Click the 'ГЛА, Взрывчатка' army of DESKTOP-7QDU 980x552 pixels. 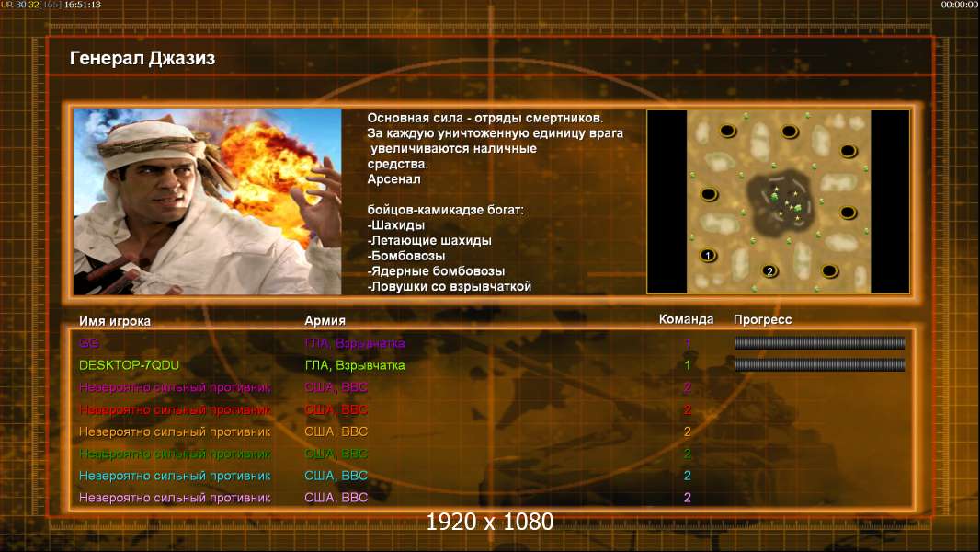[354, 365]
